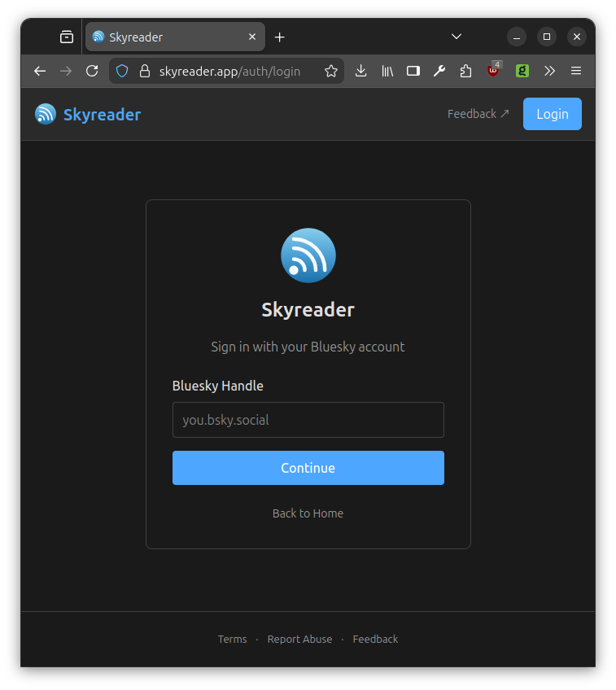Focus the address bar showing skyreader.app/auth/login
This screenshot has height=690, width=616.
[x=229, y=72]
